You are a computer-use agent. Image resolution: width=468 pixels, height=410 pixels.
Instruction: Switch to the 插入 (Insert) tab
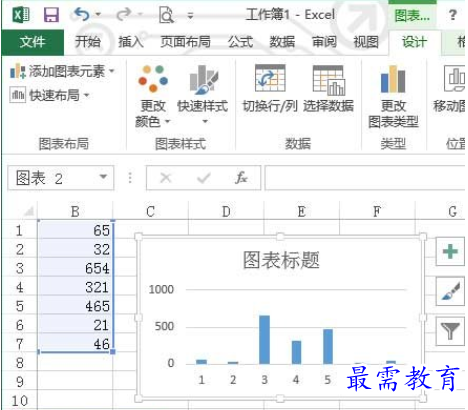pyautogui.click(x=131, y=42)
